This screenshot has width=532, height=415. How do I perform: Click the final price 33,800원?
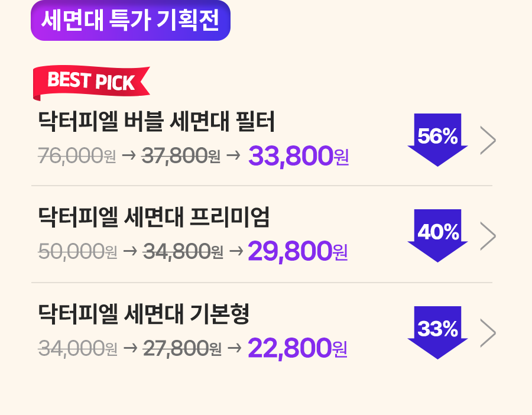tap(299, 155)
